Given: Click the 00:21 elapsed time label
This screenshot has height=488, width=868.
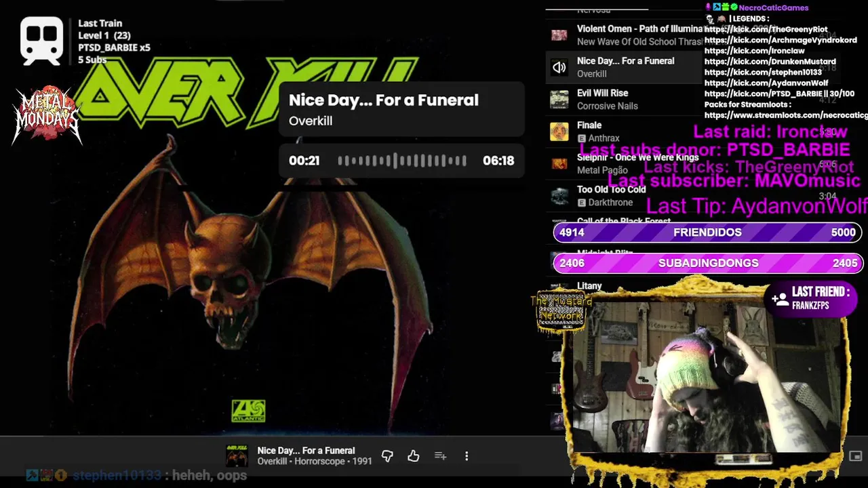Looking at the screenshot, I should coord(304,161).
